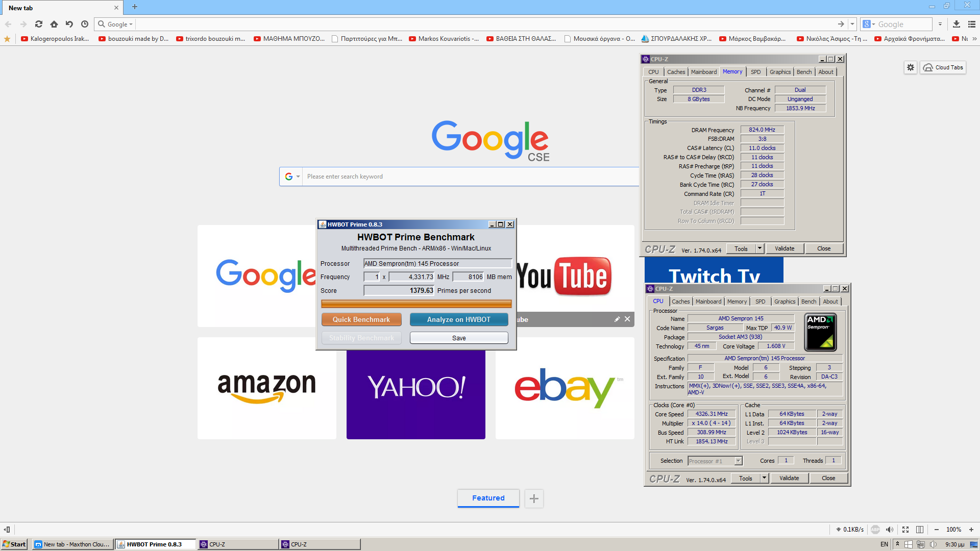This screenshot has width=980, height=551.
Task: Open Mainboard tab in lower CPU-Z window
Action: tap(708, 302)
